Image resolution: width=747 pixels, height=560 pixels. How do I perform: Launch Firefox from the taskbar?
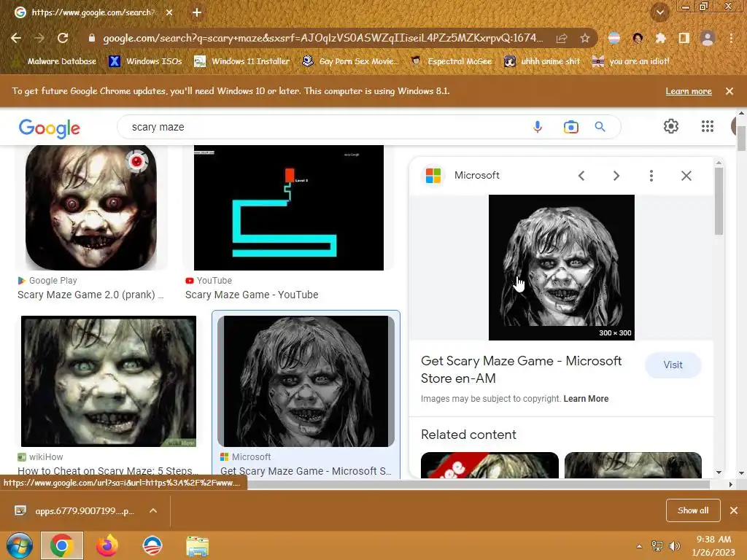click(107, 545)
